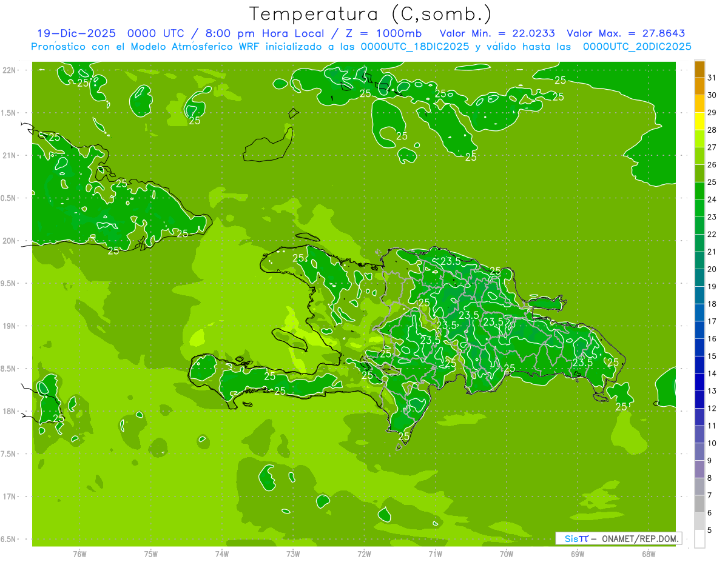Click the "68W" longitude axis label

(x=649, y=554)
